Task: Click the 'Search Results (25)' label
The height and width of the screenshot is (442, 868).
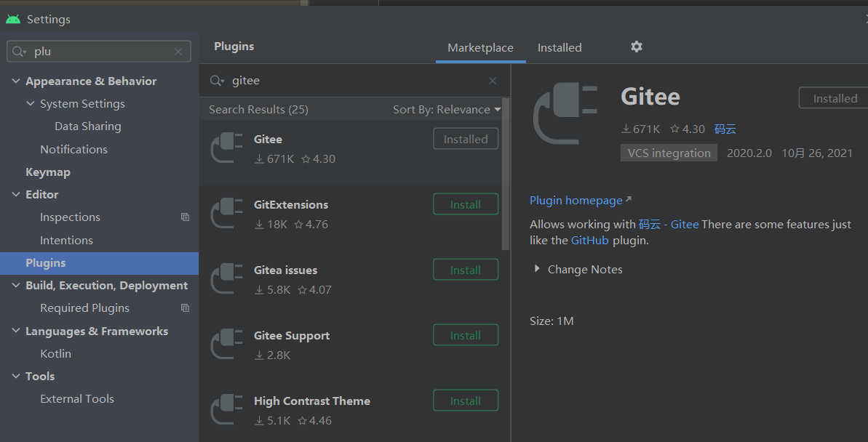Action: (258, 110)
